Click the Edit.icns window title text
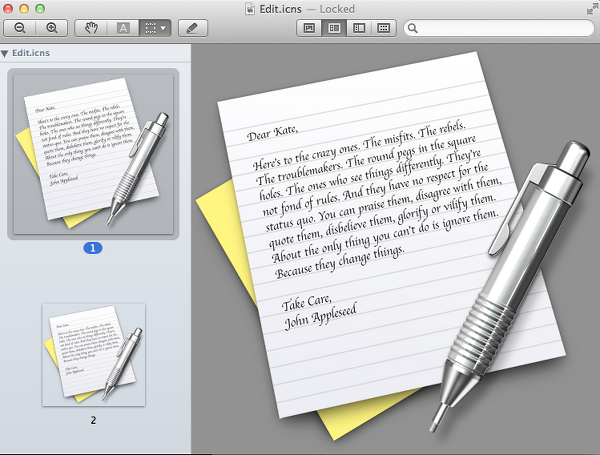 tap(280, 9)
